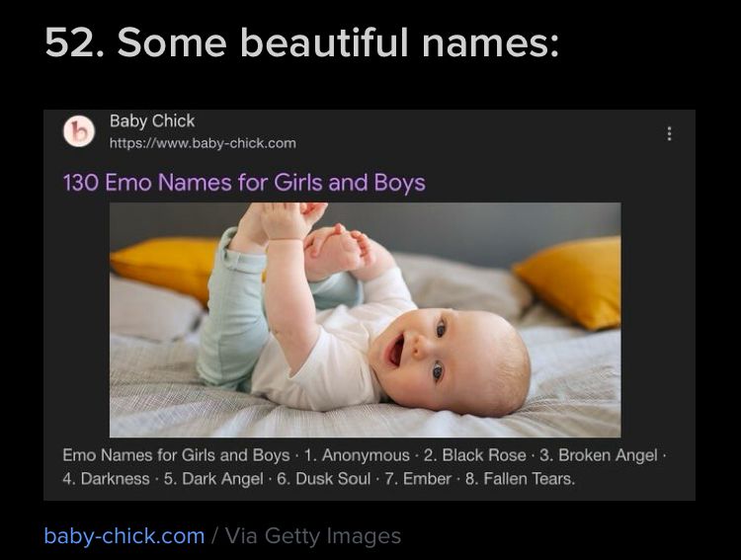Click '5. Dark Angel' in the snippet
The width and height of the screenshot is (741, 560).
(x=213, y=479)
